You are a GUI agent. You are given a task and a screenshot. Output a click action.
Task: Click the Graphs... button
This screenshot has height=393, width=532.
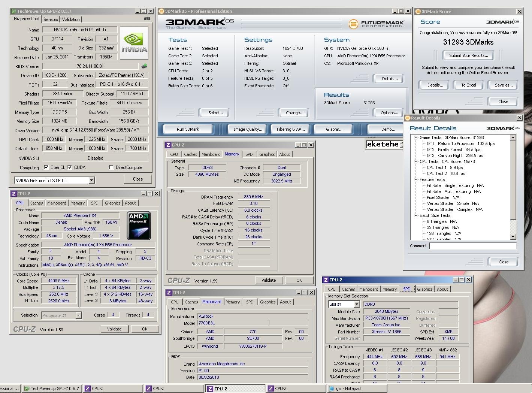[334, 129]
